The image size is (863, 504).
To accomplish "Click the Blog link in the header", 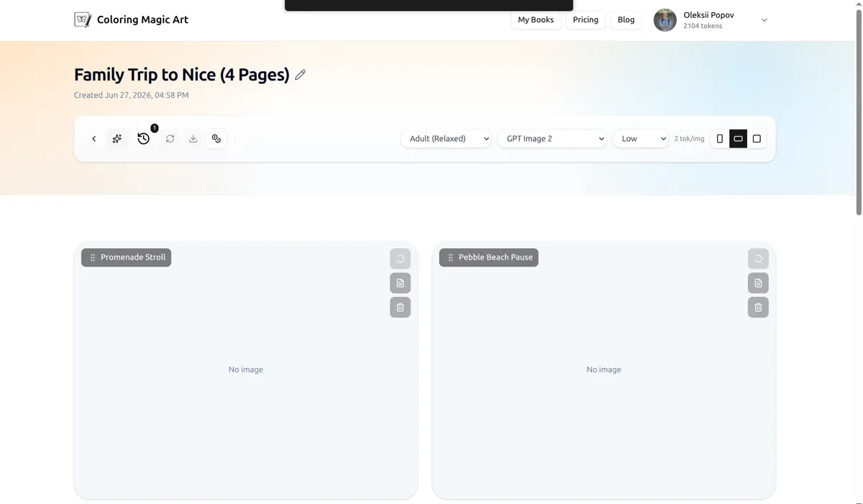I will tap(626, 20).
